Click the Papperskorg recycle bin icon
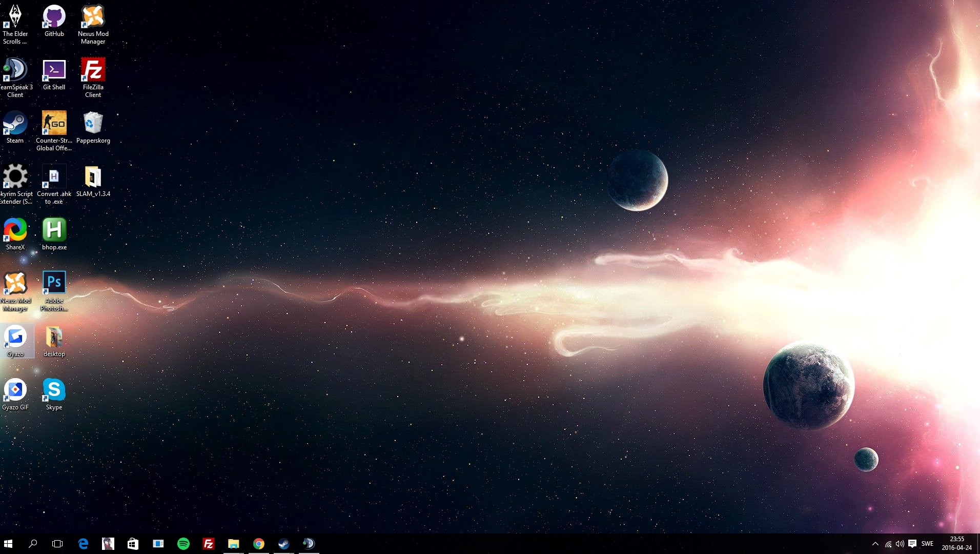Screen dimensions: 980x554 [93, 128]
